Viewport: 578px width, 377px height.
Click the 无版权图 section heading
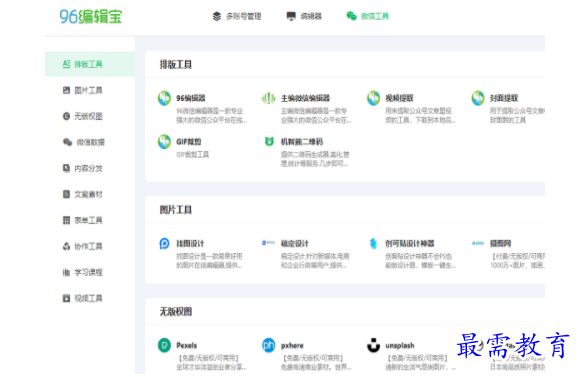pyautogui.click(x=176, y=312)
